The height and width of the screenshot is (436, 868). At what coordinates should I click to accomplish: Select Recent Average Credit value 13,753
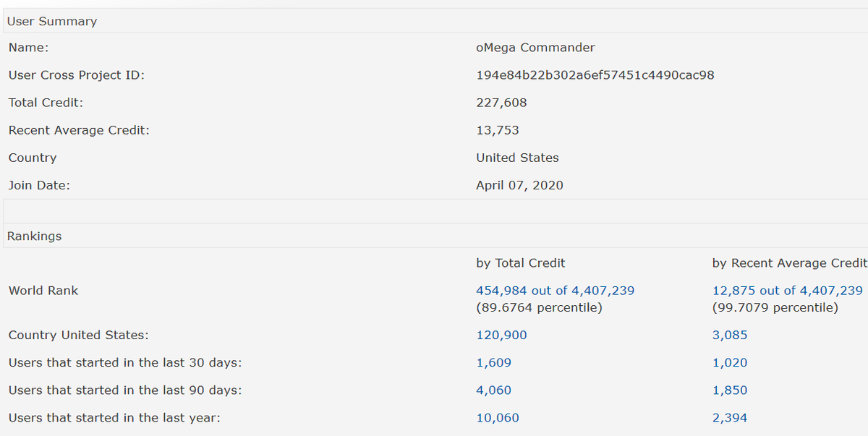tap(498, 130)
